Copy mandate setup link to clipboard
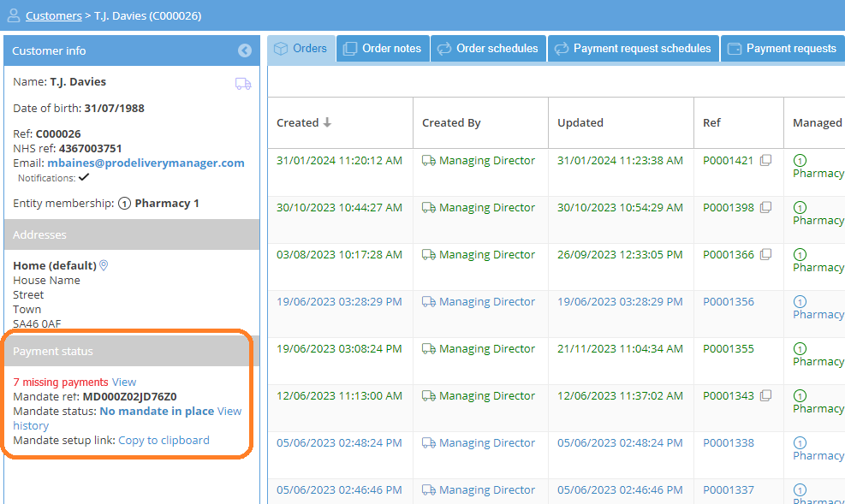 164,441
